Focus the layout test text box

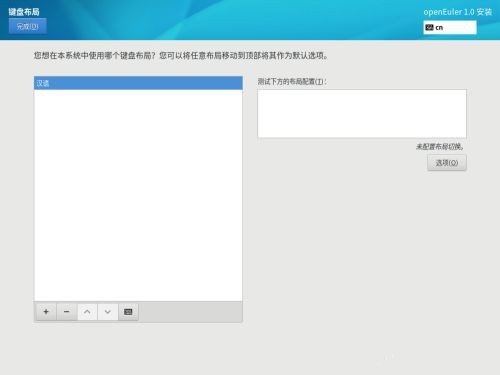[362, 113]
